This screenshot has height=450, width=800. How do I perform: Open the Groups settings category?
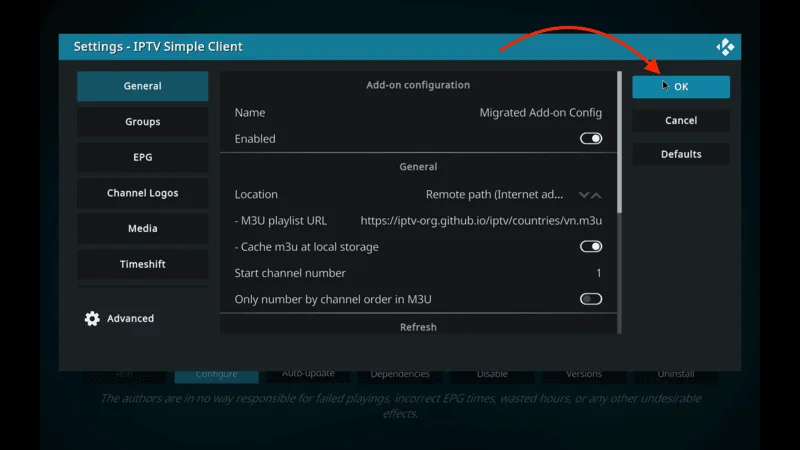(x=142, y=121)
